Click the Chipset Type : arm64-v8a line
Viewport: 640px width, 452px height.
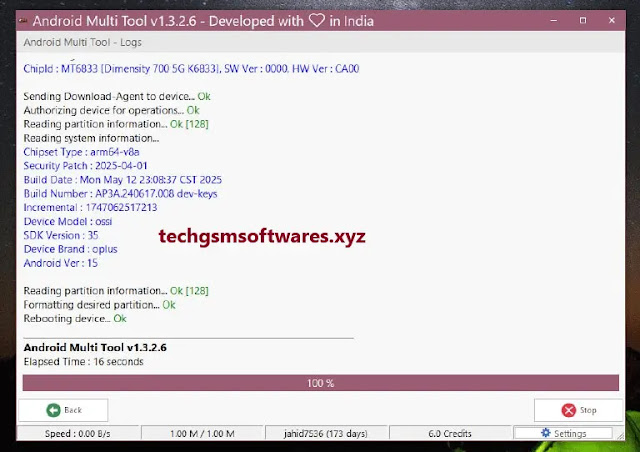point(81,152)
